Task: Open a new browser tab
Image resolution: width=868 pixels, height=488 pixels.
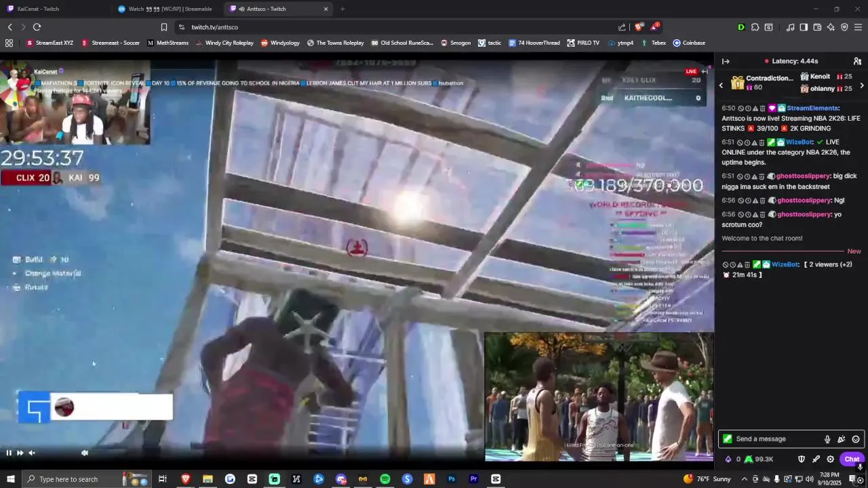Action: point(342,9)
